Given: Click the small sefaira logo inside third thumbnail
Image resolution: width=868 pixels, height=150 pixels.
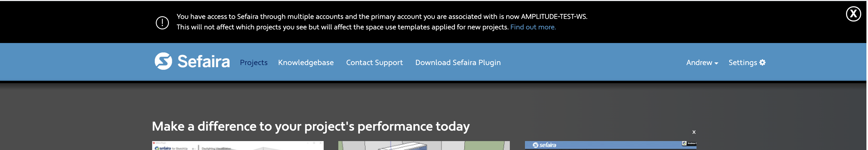Looking at the screenshot, I should click(544, 145).
